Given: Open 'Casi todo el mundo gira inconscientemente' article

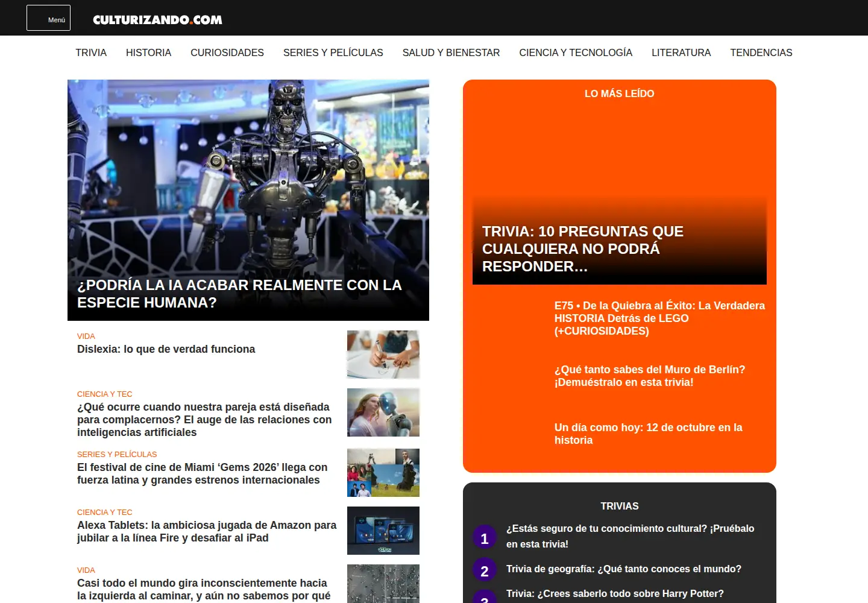Looking at the screenshot, I should (x=204, y=589).
